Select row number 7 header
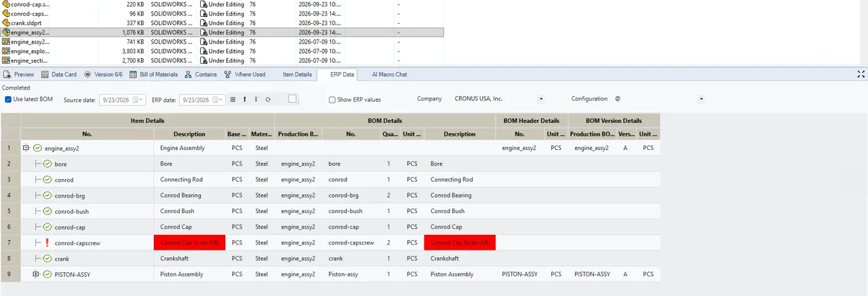868x296 pixels. [9, 243]
